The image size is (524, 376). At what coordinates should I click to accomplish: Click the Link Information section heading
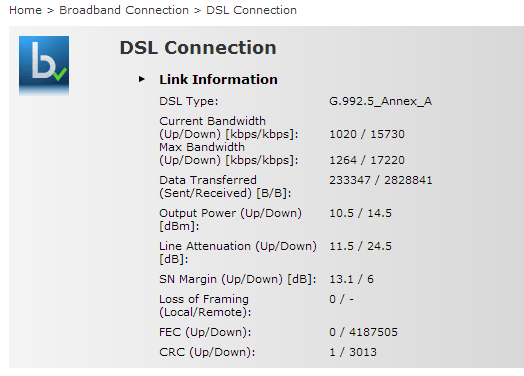[x=218, y=80]
